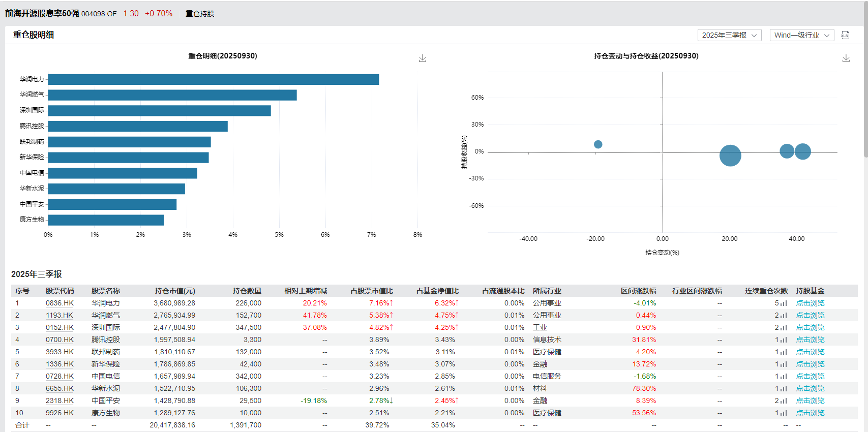Switch to the 重仓持股 tab
The height and width of the screenshot is (432, 868).
coord(200,14)
